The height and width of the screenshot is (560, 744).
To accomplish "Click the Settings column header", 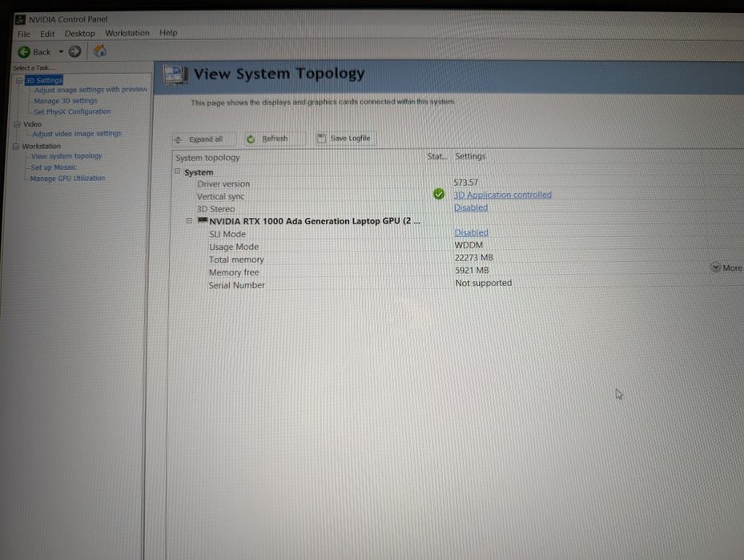I will [470, 156].
